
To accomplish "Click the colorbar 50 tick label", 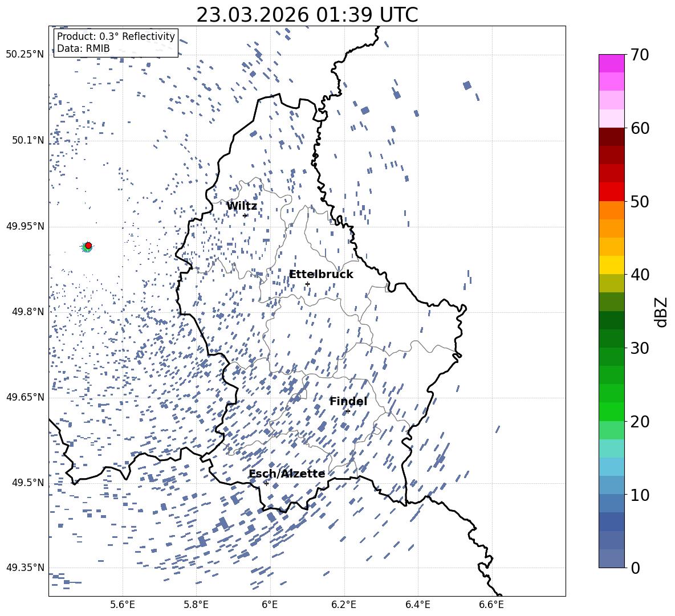I will tap(640, 202).
